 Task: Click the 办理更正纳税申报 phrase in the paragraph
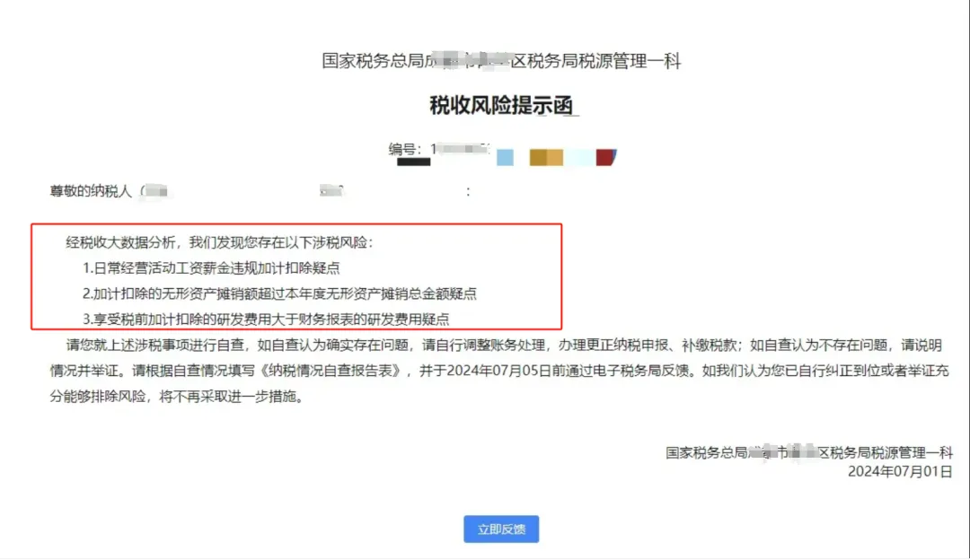coord(613,345)
